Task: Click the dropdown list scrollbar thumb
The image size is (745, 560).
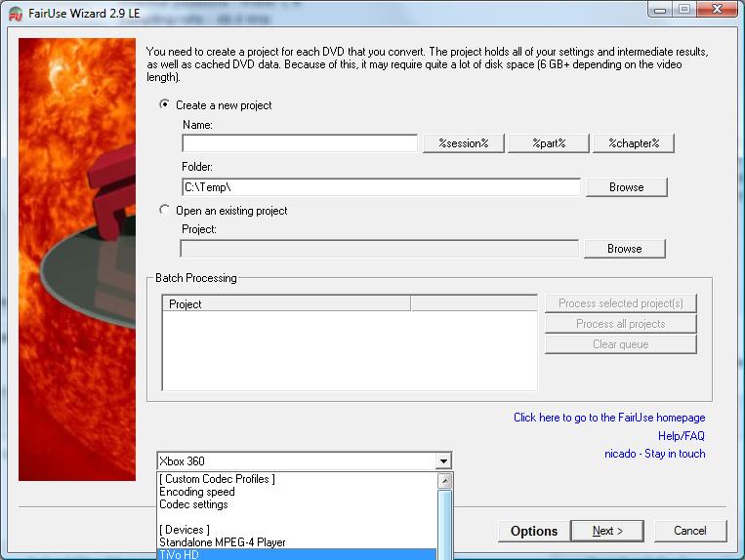Action: coord(444,525)
